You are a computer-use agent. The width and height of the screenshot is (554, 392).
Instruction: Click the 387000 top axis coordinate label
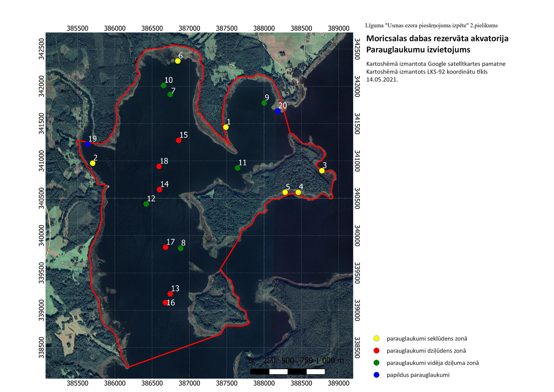point(189,28)
